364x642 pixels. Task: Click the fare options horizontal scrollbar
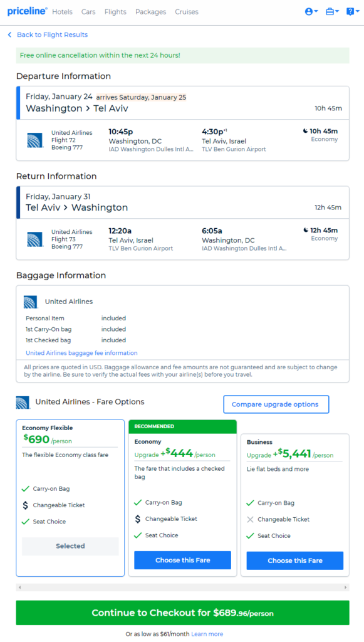[183, 587]
